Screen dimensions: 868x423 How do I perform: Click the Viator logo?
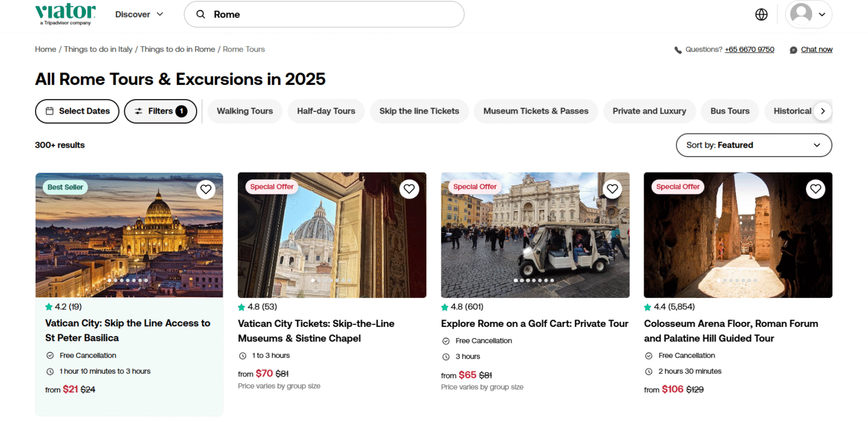(x=65, y=14)
